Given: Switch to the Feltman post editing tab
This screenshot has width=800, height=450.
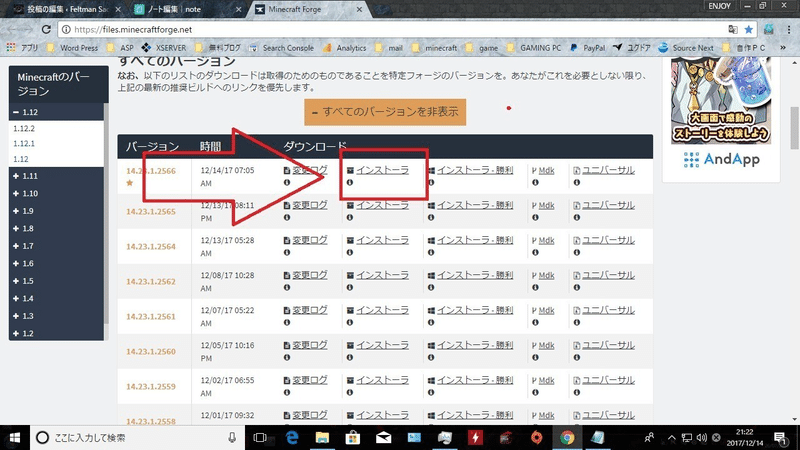Looking at the screenshot, I should coord(66,9).
